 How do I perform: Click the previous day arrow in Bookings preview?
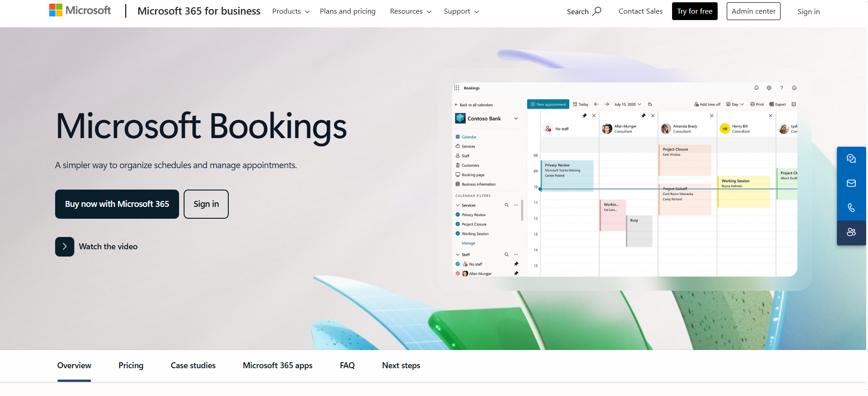point(596,104)
